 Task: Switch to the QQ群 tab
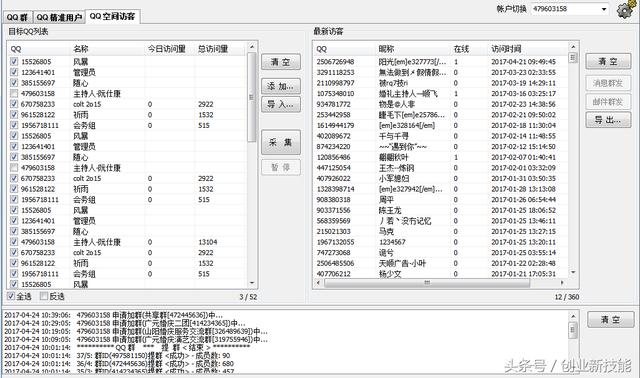(x=17, y=18)
